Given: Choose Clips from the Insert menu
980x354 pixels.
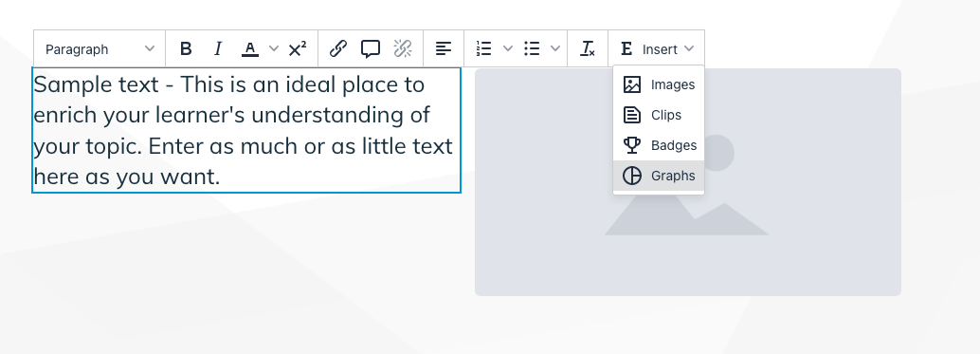Looking at the screenshot, I should pos(659,115).
